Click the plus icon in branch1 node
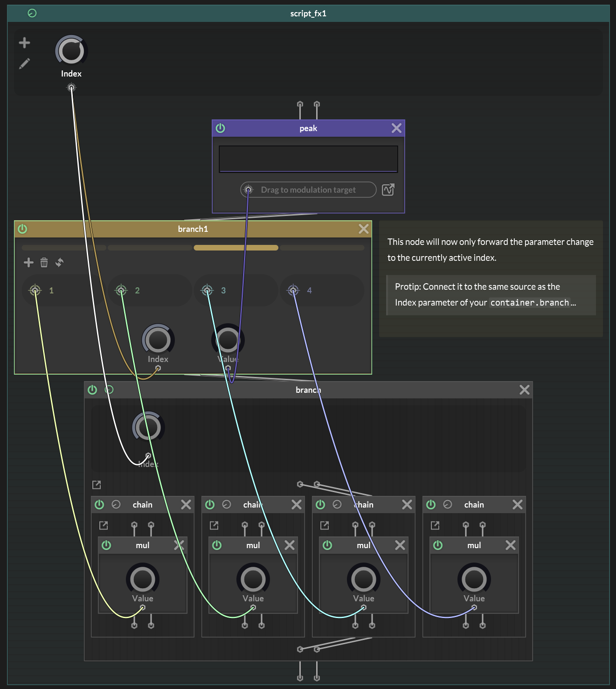The width and height of the screenshot is (616, 689). (x=28, y=263)
